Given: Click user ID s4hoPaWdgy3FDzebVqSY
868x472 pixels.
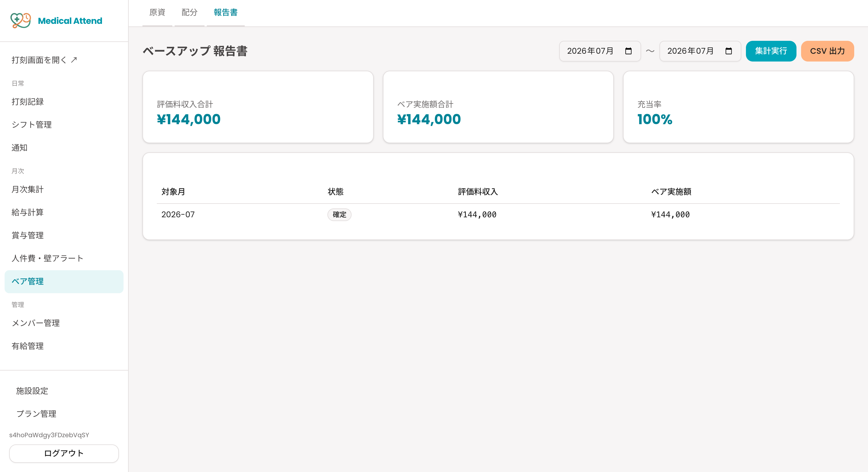Looking at the screenshot, I should pyautogui.click(x=49, y=435).
